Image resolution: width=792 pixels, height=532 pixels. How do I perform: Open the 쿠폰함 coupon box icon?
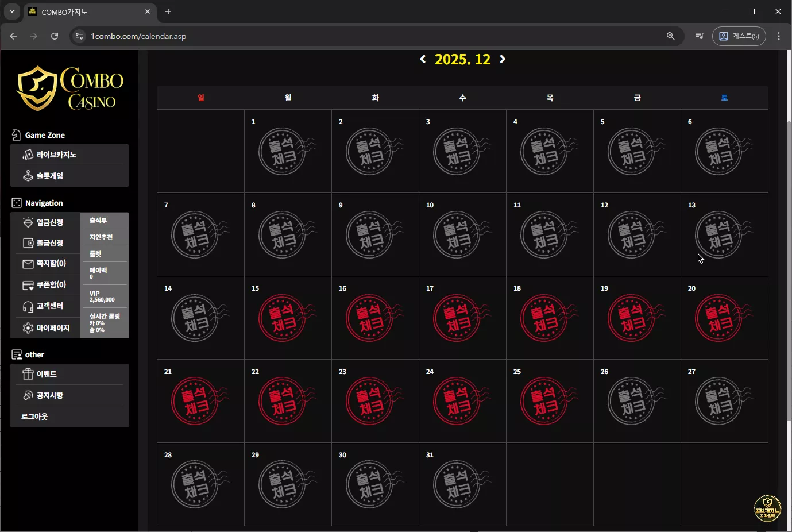click(x=28, y=285)
